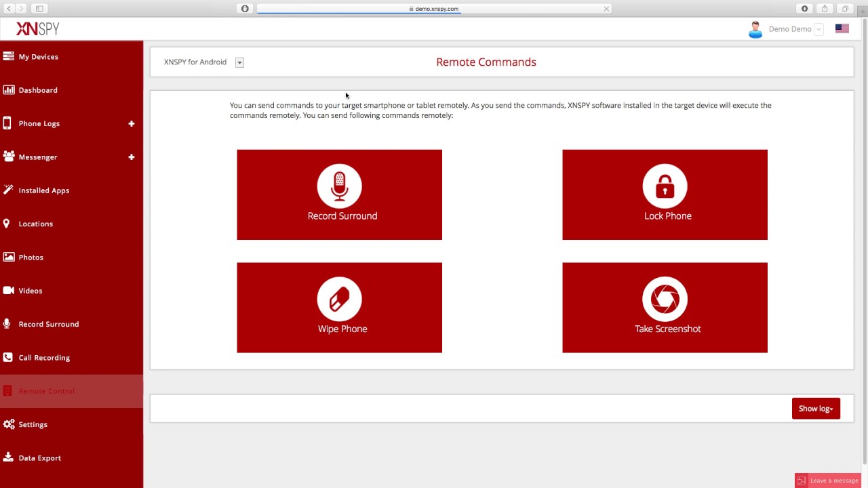Screen dimensions: 868x488
Task: Select the Locations menu item
Action: (71, 224)
